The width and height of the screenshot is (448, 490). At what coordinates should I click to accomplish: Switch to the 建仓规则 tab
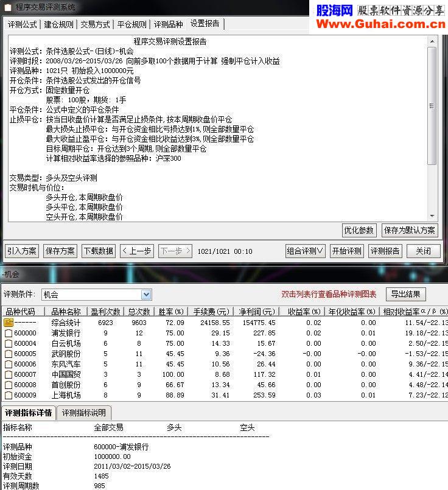coord(58,24)
